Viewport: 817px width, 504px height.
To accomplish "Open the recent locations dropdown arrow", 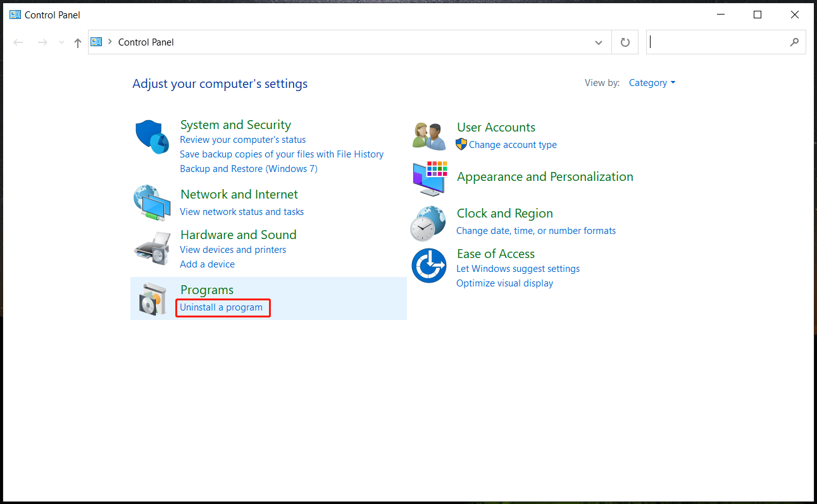I will [61, 42].
